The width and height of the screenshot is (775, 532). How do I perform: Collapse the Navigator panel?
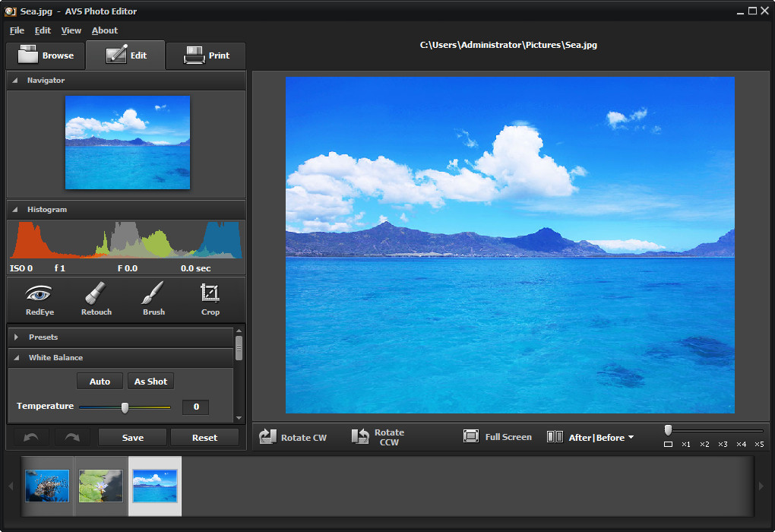15,80
